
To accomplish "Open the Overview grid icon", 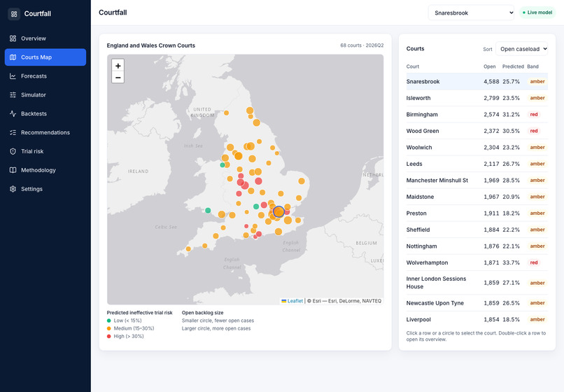I will coord(13,38).
